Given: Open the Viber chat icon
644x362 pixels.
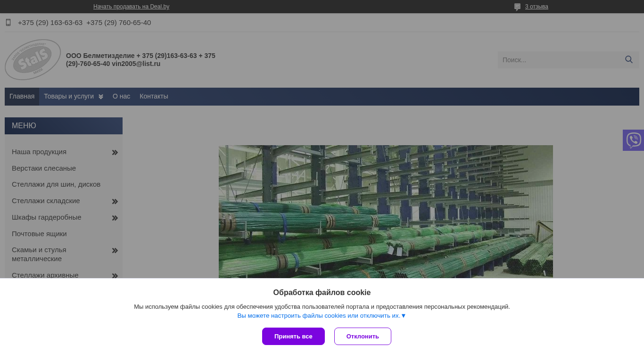Looking at the screenshot, I should point(634,140).
